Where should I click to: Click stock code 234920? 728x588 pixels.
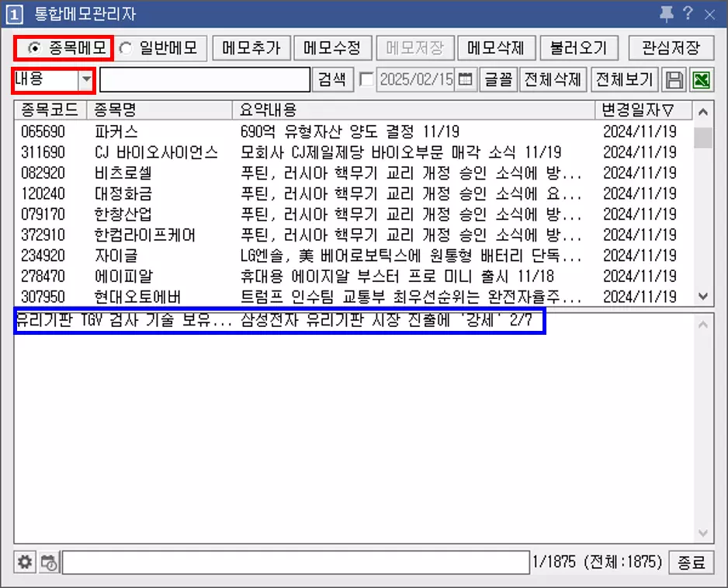click(43, 256)
